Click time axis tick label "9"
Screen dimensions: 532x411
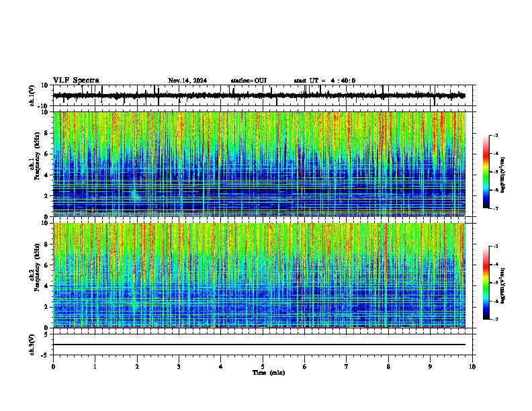click(x=430, y=367)
